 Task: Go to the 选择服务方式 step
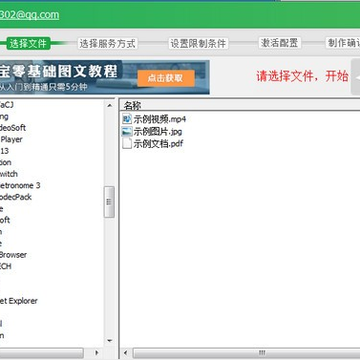click(107, 43)
